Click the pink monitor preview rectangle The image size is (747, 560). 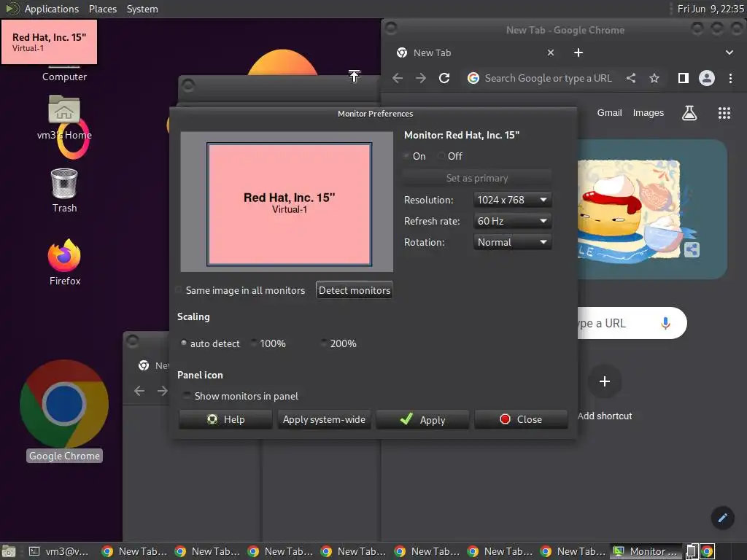click(289, 204)
